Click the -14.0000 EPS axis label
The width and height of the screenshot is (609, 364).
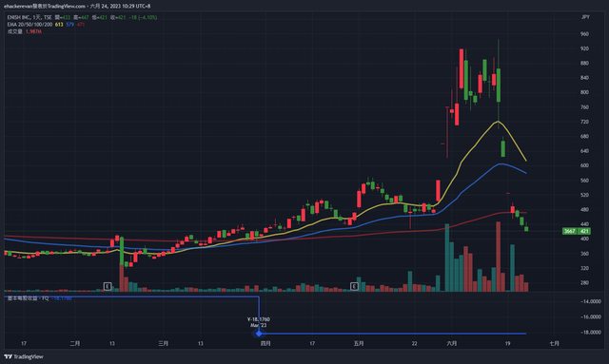(x=591, y=301)
